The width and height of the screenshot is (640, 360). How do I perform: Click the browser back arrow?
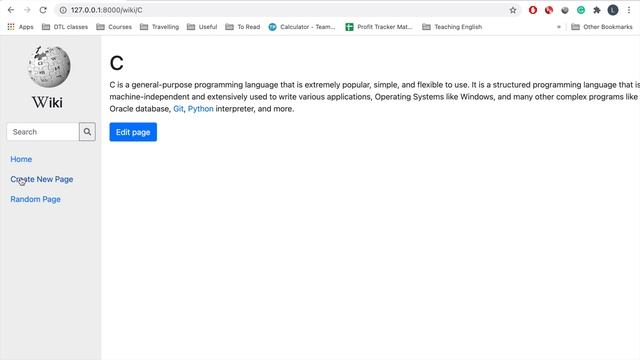pos(11,10)
